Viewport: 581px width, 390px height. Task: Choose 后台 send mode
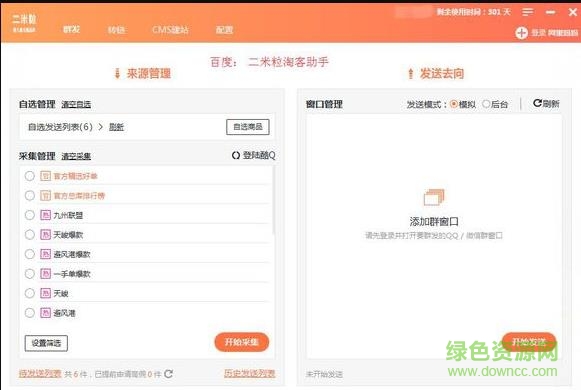(x=486, y=104)
